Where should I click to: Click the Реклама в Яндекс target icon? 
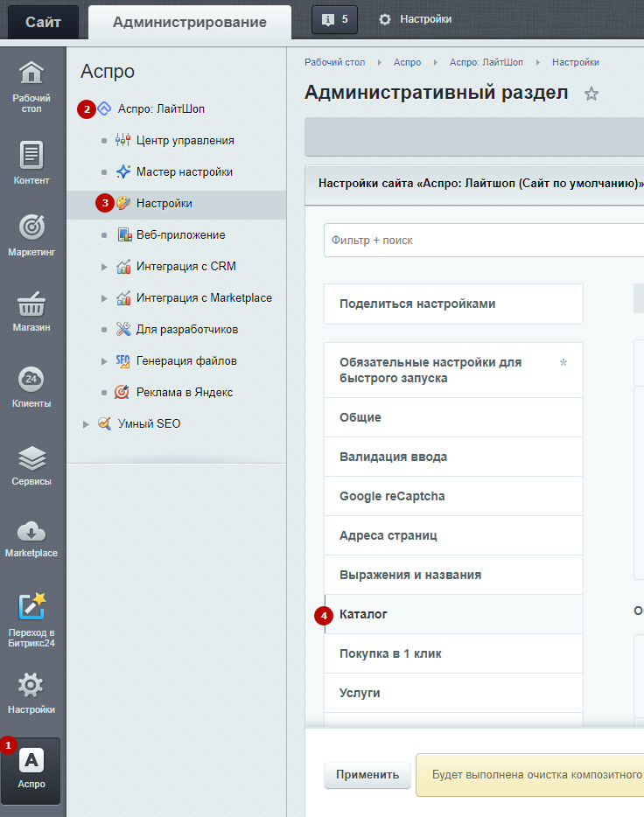tap(122, 392)
